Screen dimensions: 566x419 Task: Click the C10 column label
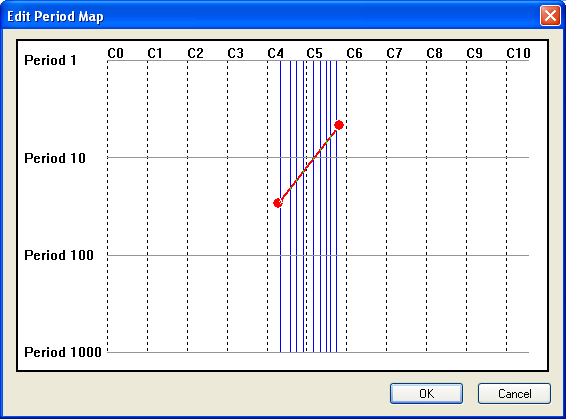click(x=518, y=53)
